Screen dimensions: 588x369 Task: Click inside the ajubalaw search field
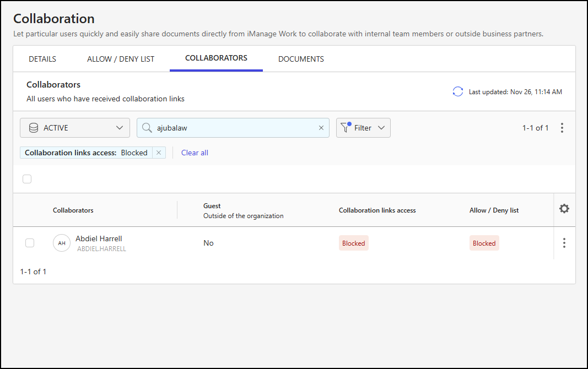point(231,127)
